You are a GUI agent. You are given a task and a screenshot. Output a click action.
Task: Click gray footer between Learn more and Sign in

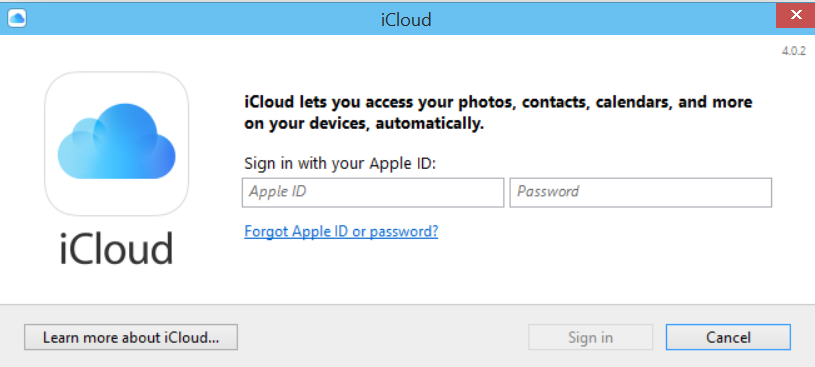pos(383,337)
